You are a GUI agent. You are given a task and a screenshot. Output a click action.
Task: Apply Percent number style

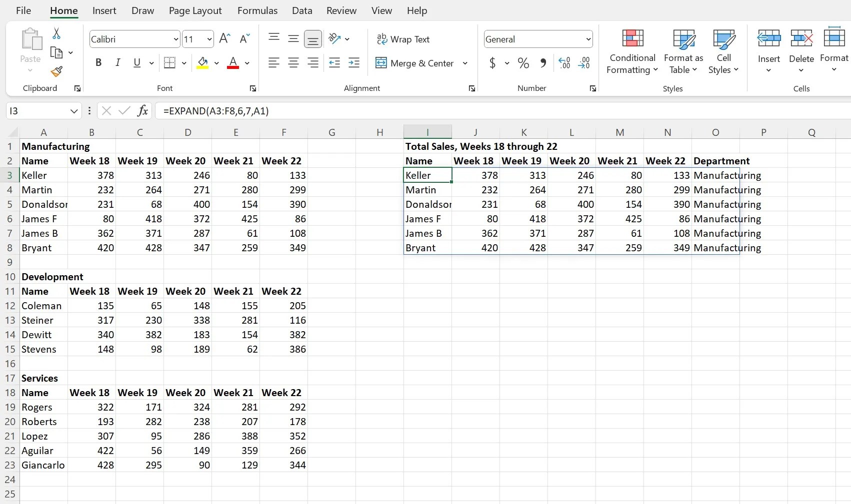tap(523, 63)
